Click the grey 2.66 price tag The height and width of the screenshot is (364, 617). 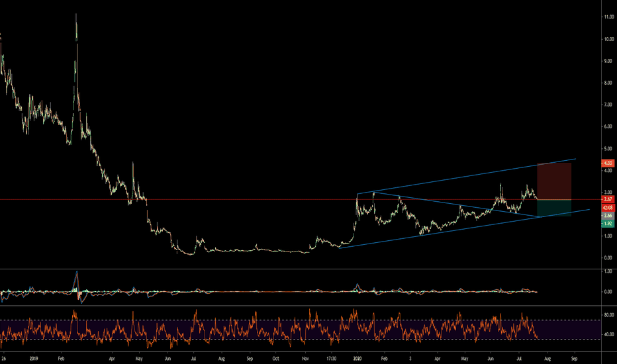coord(608,216)
